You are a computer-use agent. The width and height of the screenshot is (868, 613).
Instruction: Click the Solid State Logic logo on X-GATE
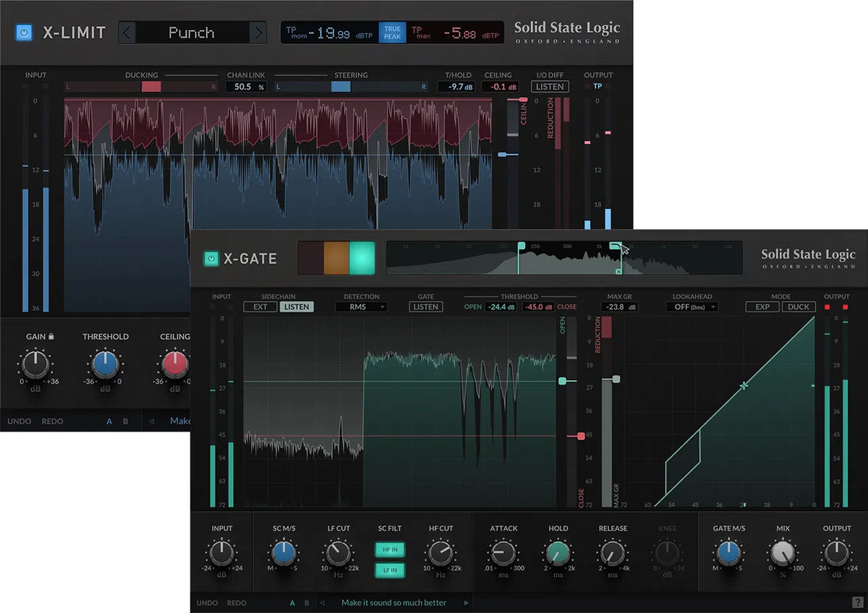point(808,254)
